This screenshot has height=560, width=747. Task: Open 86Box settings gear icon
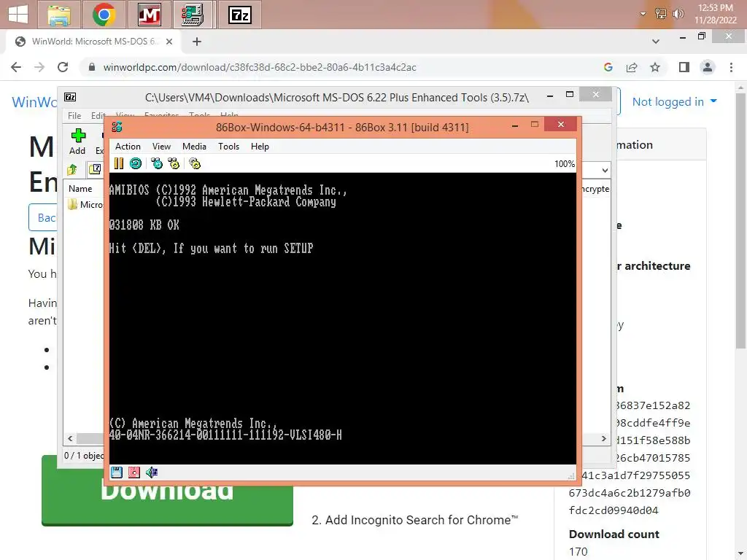tap(195, 164)
